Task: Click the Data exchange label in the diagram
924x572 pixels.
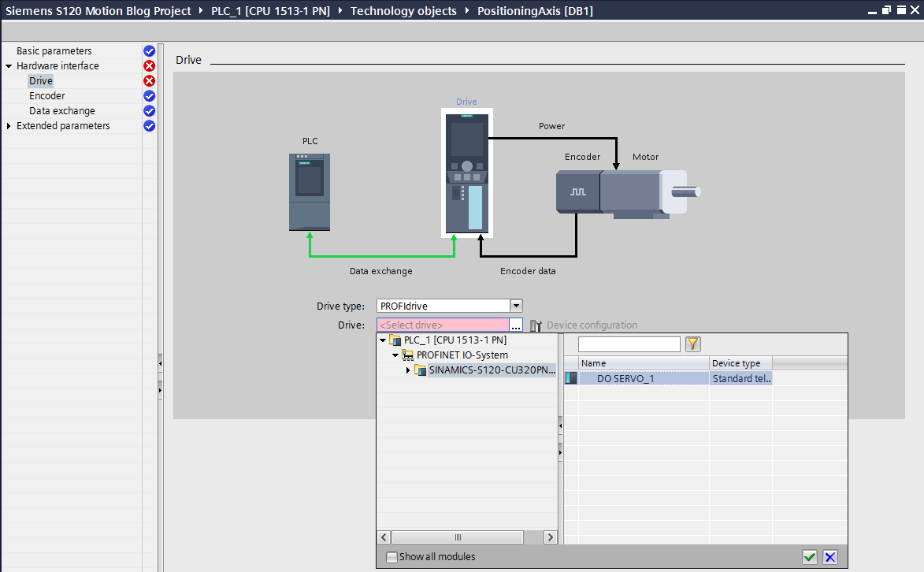Action: pos(380,271)
